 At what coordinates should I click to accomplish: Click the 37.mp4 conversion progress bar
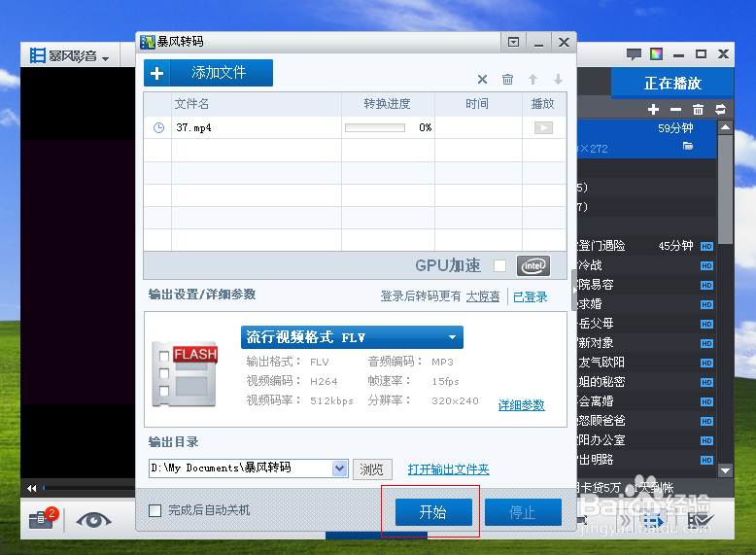(x=375, y=127)
